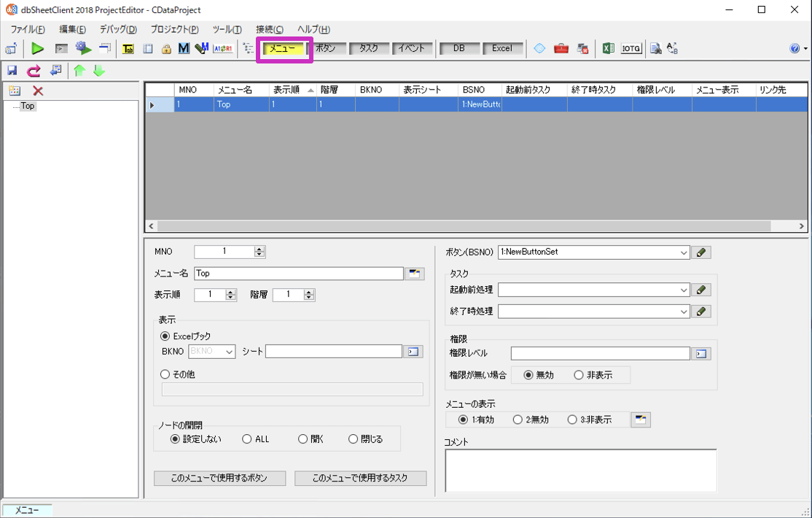Open the 起動前処理 task dropdown

[684, 290]
